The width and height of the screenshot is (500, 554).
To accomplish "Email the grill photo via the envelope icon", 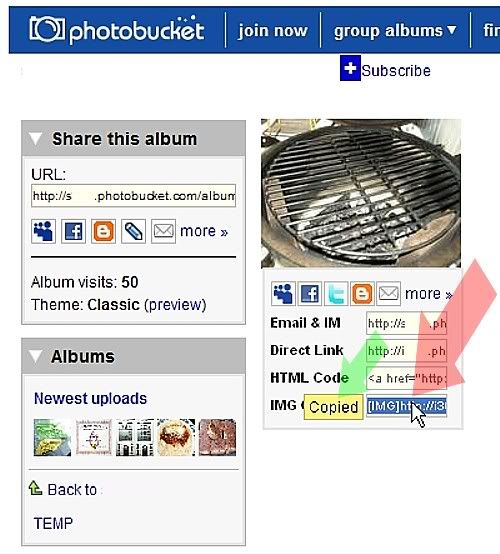I will [x=388, y=293].
